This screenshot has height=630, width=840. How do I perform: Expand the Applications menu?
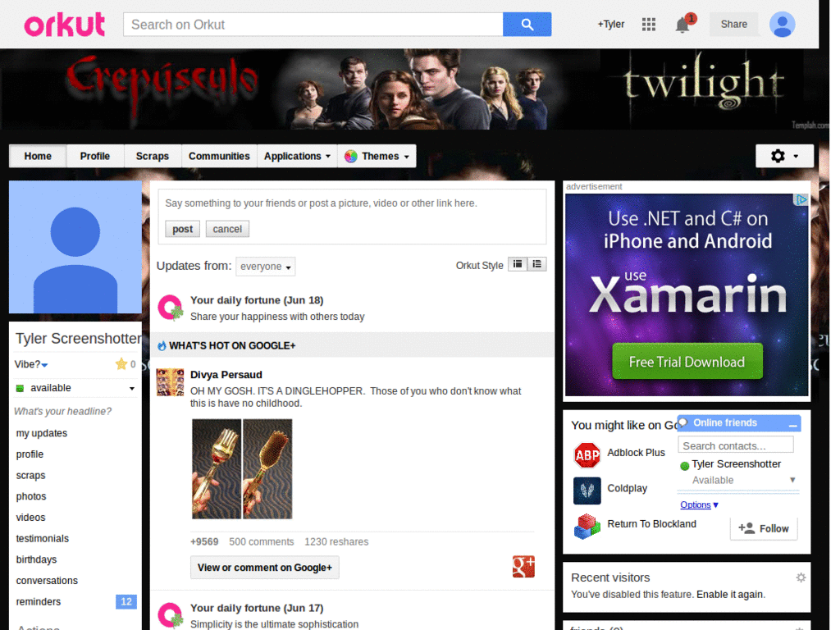tap(297, 156)
